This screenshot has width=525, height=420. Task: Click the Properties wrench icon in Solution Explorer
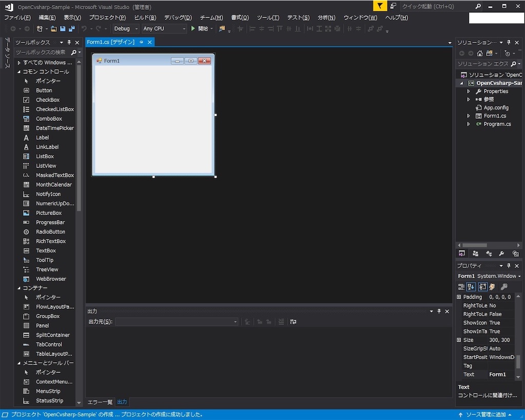coord(501,254)
